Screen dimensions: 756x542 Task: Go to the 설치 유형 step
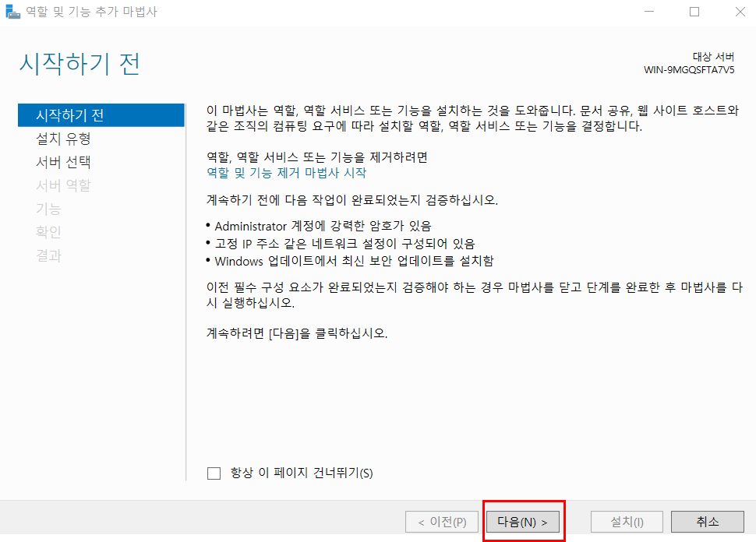coord(63,139)
